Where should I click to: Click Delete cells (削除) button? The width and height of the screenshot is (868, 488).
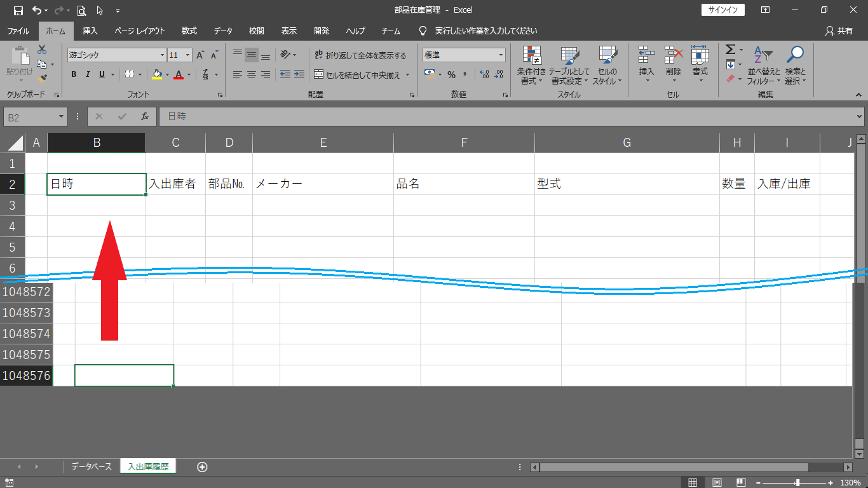(x=674, y=65)
